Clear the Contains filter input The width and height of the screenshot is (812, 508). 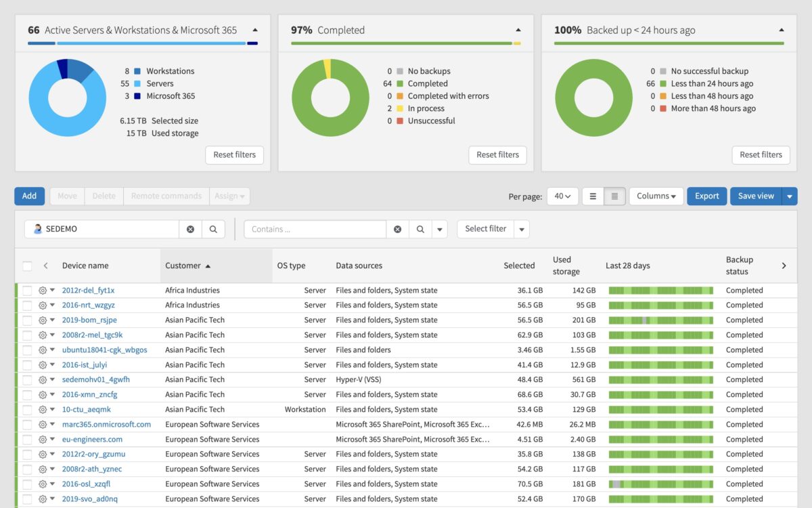397,229
